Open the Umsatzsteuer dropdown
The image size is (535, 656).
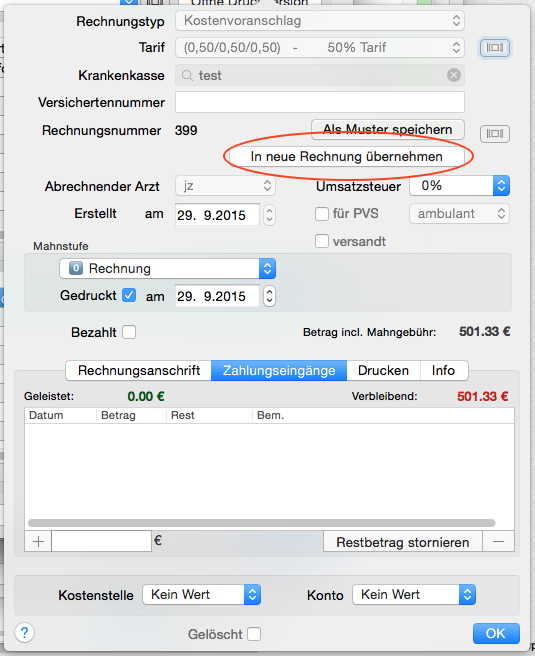459,185
